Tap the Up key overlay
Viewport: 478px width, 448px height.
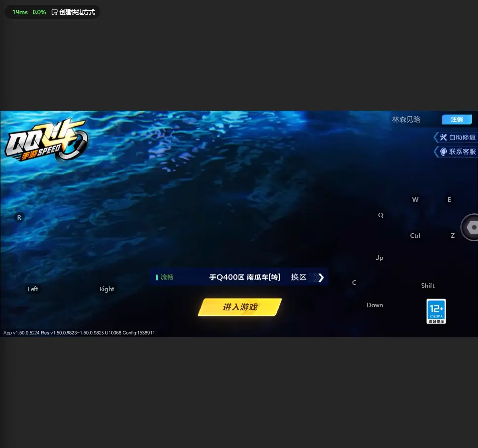(379, 258)
